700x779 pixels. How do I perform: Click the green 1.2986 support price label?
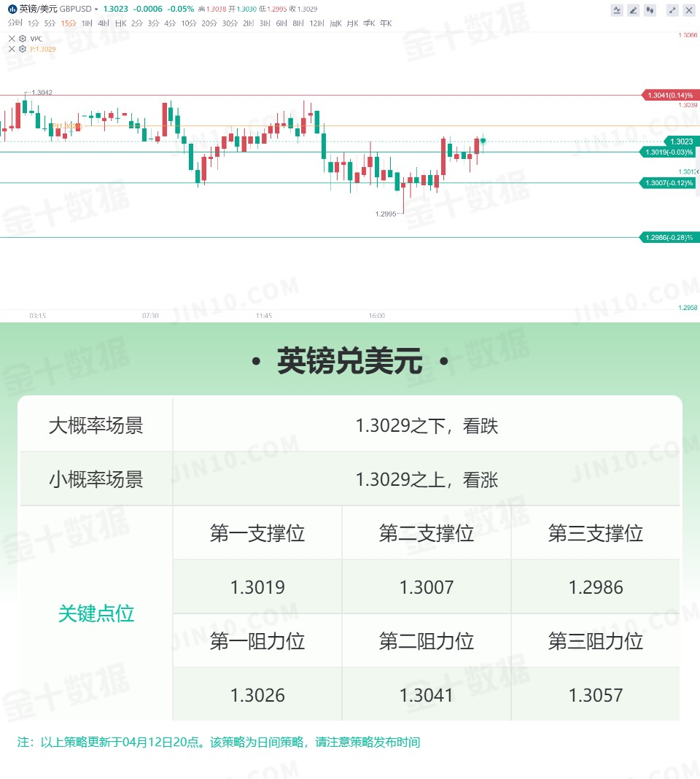point(669,238)
